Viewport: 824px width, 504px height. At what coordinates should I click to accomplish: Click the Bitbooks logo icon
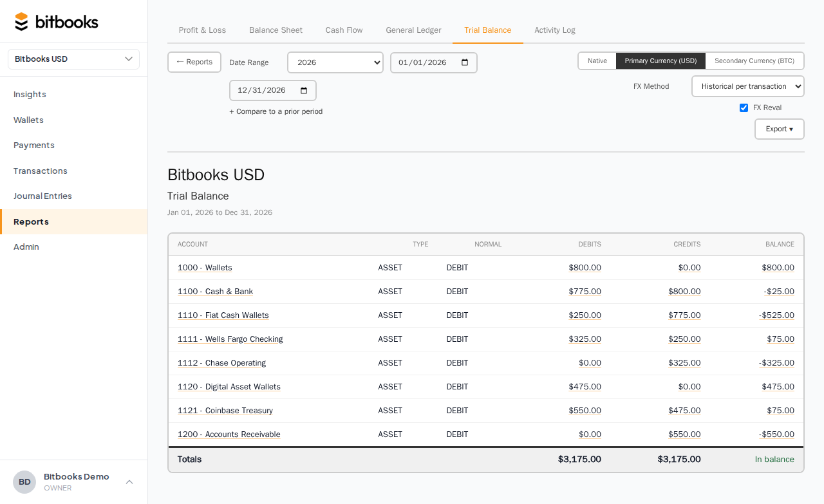coord(22,22)
